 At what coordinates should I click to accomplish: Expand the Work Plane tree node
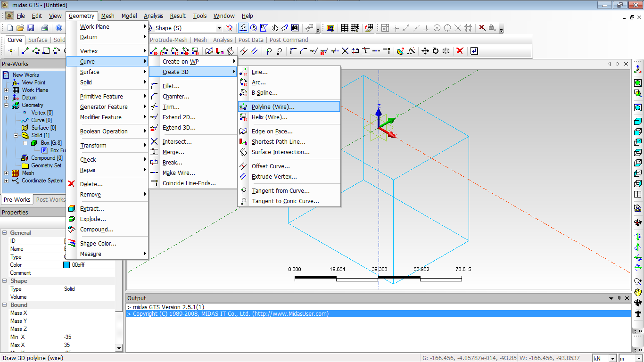coord(6,90)
